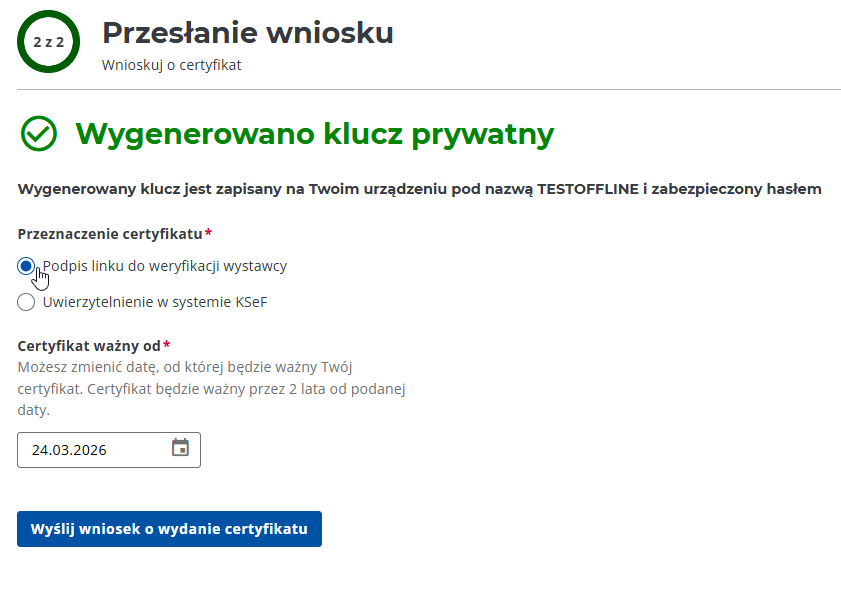Click the "2 z 2" step progress circle
This screenshot has width=841, height=592.
[49, 43]
